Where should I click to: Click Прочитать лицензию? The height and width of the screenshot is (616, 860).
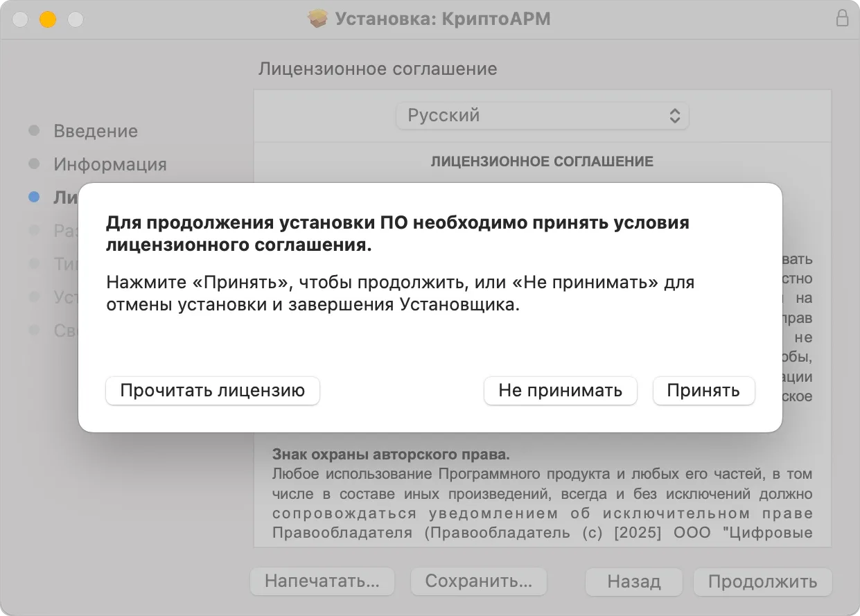[212, 390]
